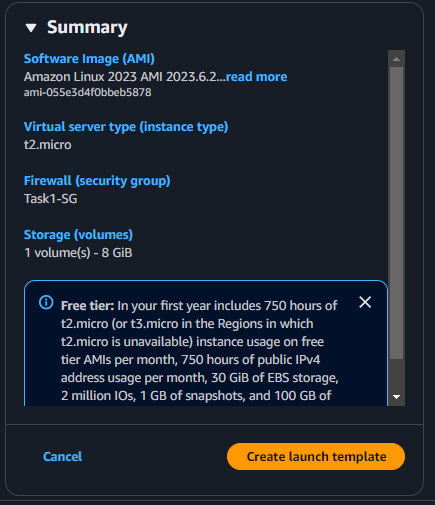Collapse the Summary section triangle
This screenshot has width=435, height=505.
(31, 28)
